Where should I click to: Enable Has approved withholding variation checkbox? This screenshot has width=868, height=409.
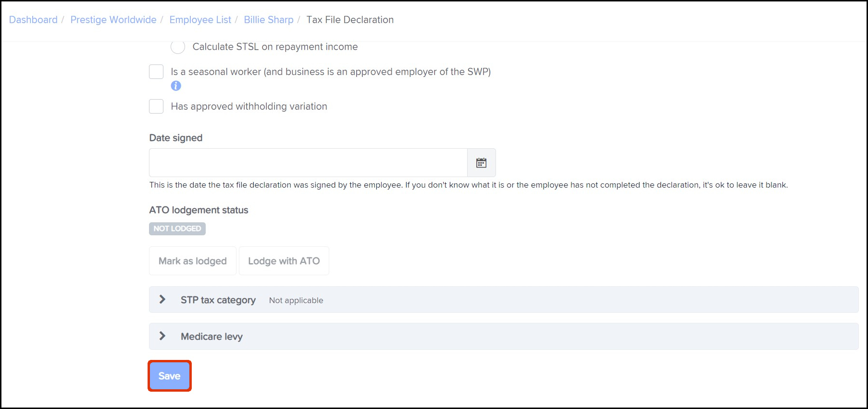(156, 106)
